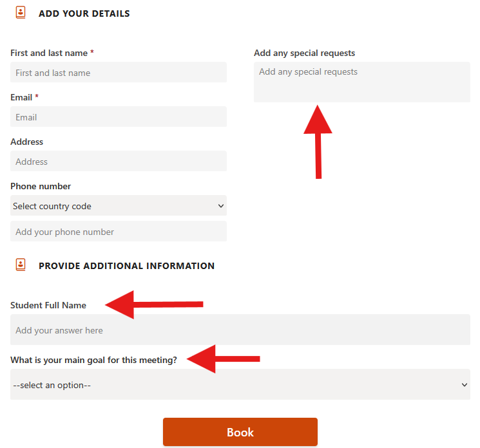The image size is (480, 448).
Task: Click the icon beside Provide Additional Information
Action: [x=21, y=265]
